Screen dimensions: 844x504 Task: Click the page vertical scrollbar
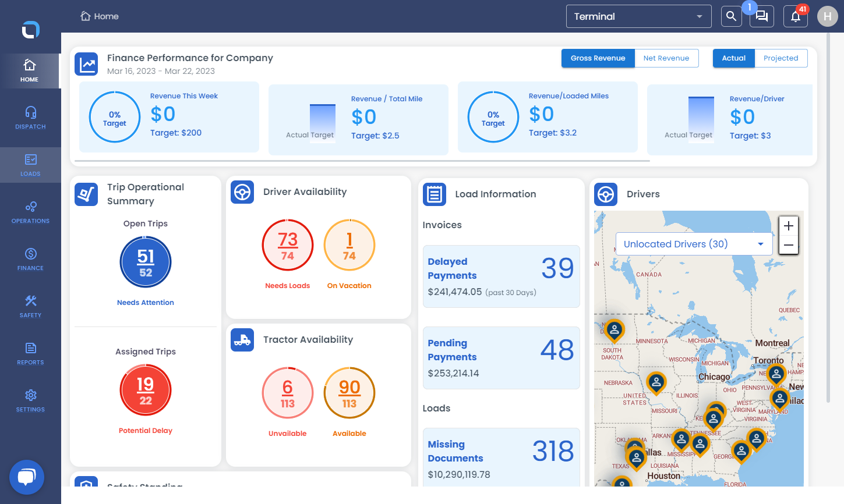(x=828, y=218)
